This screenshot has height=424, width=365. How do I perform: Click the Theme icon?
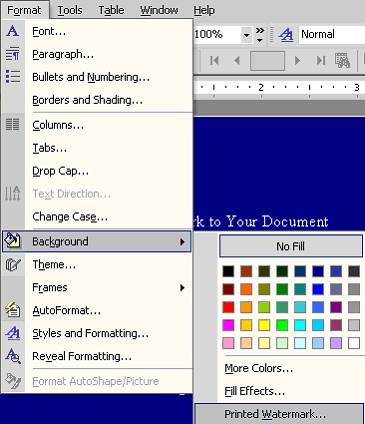[x=13, y=265]
